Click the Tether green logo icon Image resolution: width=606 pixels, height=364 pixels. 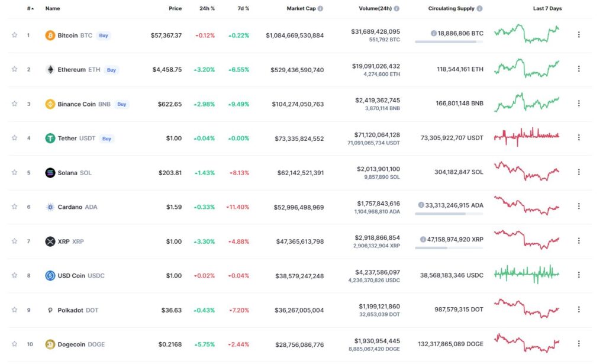tap(50, 138)
